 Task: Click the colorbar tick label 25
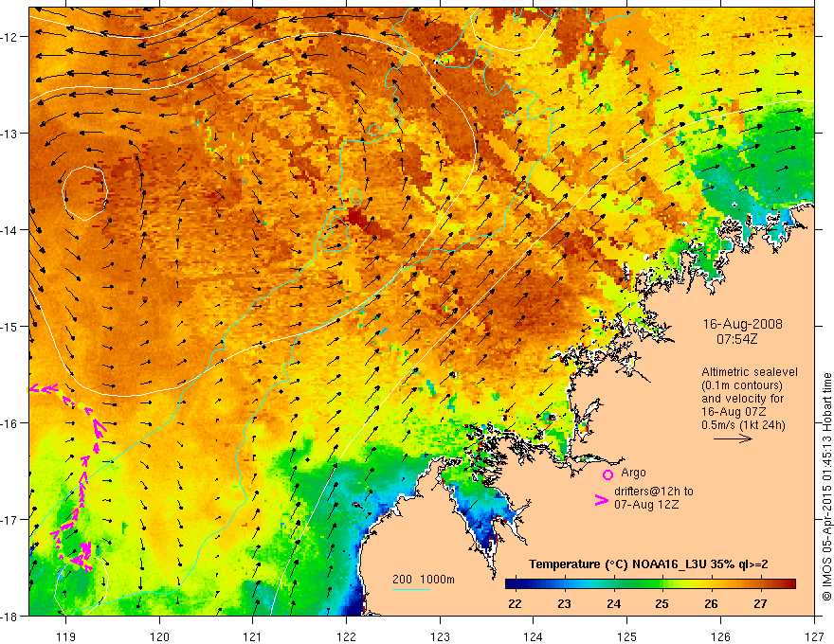[x=662, y=604]
